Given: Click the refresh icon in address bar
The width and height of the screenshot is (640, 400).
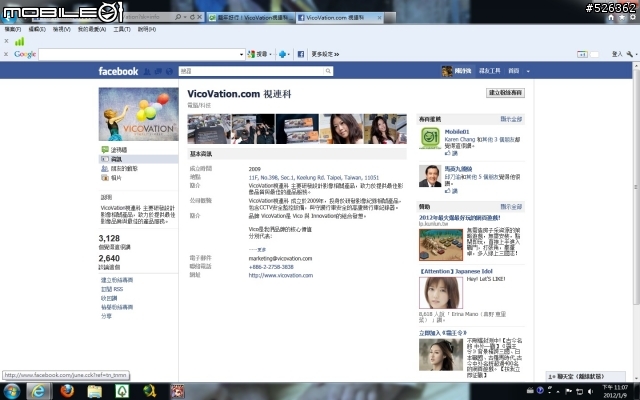Looking at the screenshot, I should pos(192,17).
